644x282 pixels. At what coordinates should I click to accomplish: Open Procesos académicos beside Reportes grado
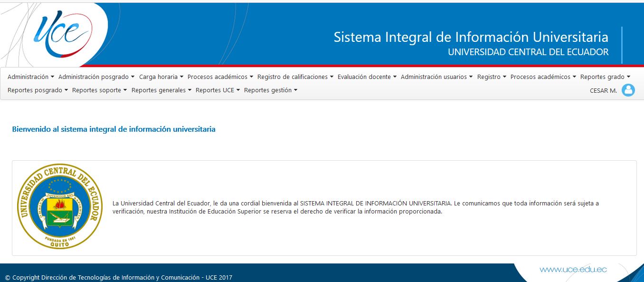tap(543, 77)
